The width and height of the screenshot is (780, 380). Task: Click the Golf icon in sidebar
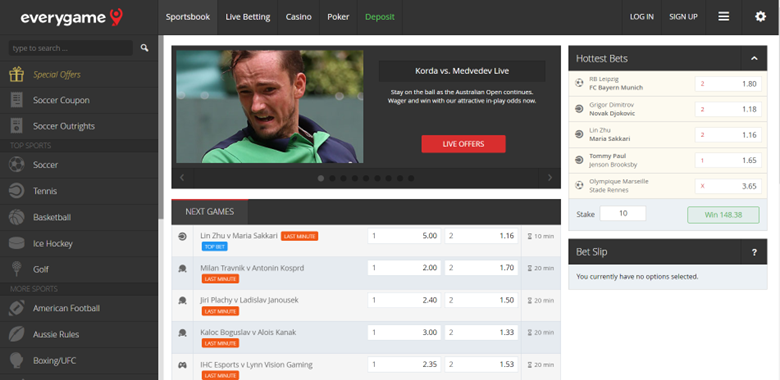16,269
